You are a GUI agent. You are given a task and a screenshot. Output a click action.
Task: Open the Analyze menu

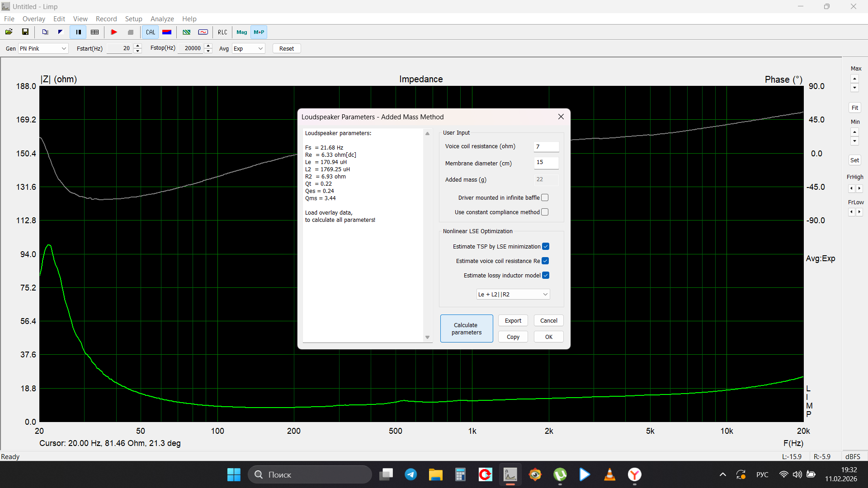(162, 19)
